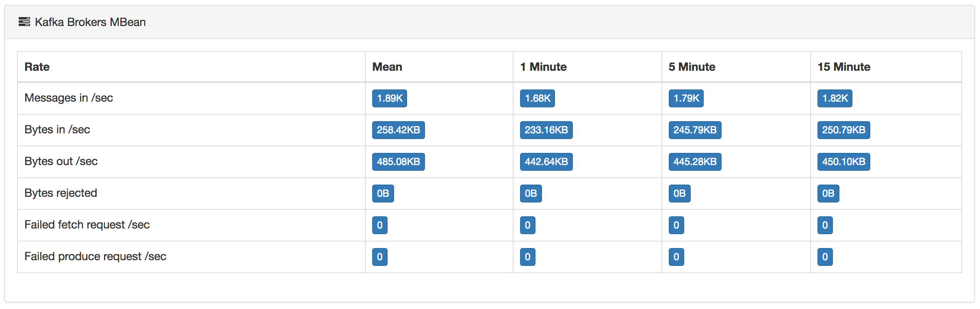
Task: Select the Mean column header
Action: (x=387, y=67)
